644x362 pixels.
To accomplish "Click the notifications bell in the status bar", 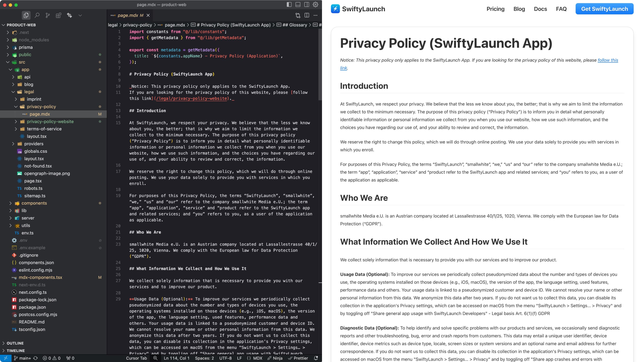I will [316, 358].
